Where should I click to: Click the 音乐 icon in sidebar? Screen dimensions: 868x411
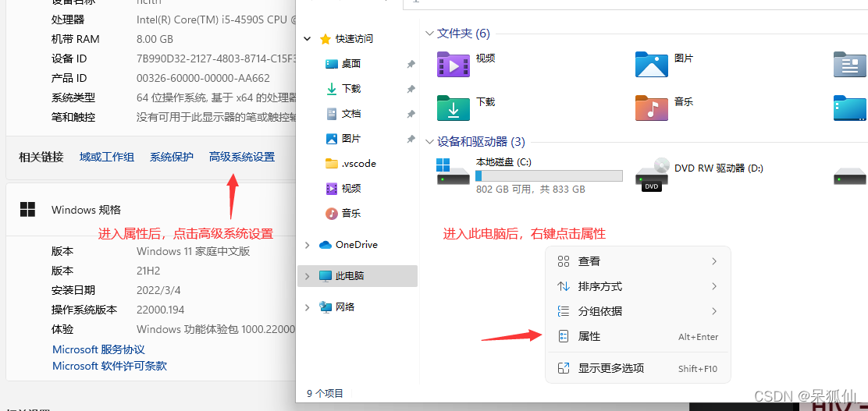pyautogui.click(x=332, y=213)
